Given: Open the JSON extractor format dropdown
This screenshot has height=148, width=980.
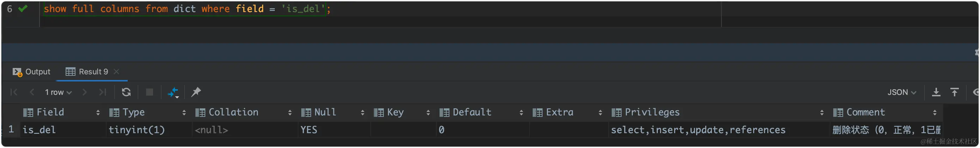Looking at the screenshot, I should point(902,92).
